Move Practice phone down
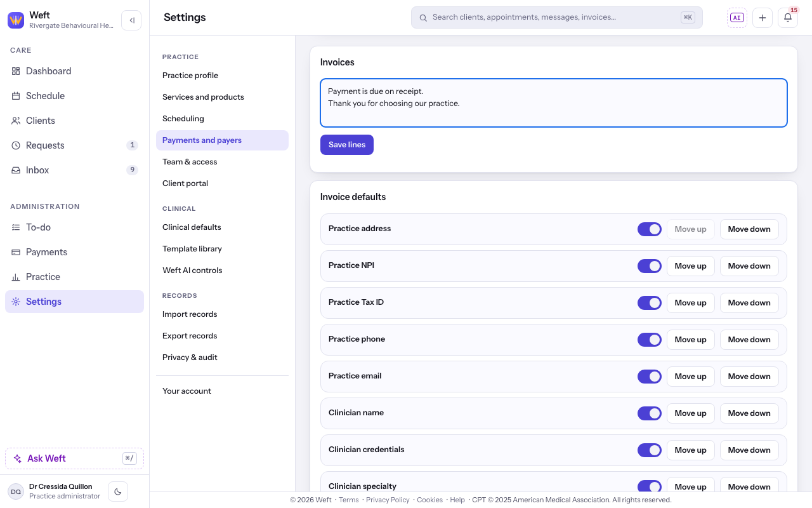Screen dimensions: 812x508 749,340
